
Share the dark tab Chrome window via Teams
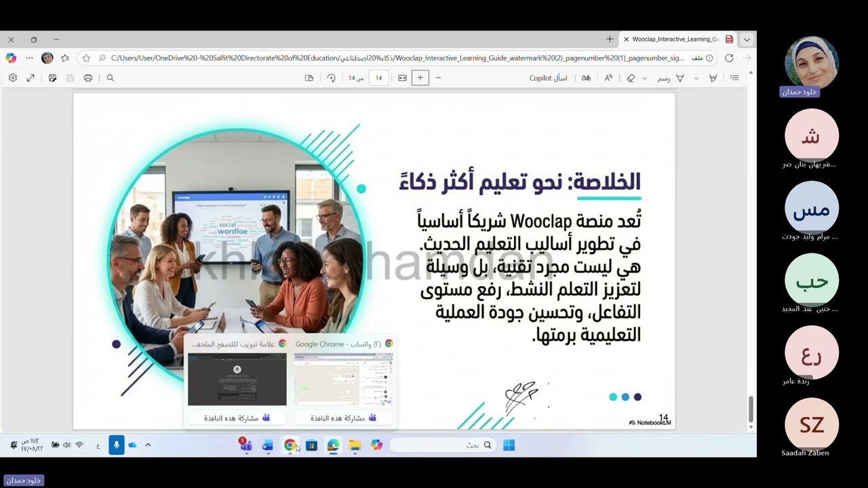(x=237, y=418)
